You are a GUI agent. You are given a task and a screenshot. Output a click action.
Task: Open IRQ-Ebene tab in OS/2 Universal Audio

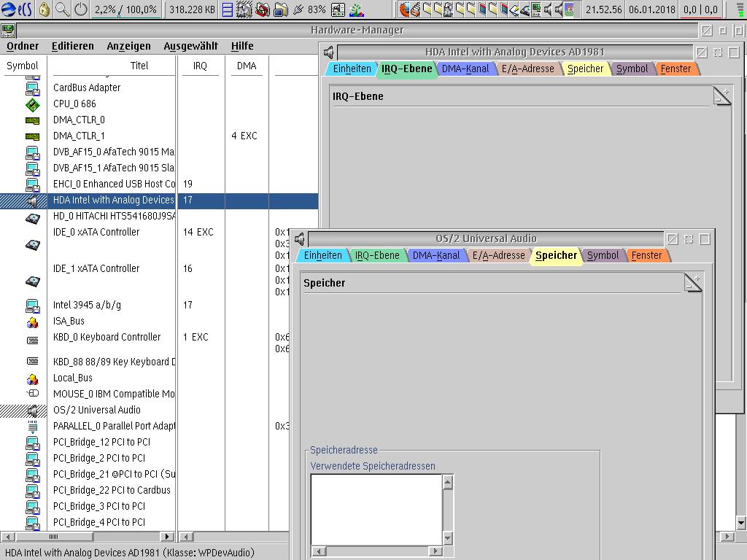(377, 256)
